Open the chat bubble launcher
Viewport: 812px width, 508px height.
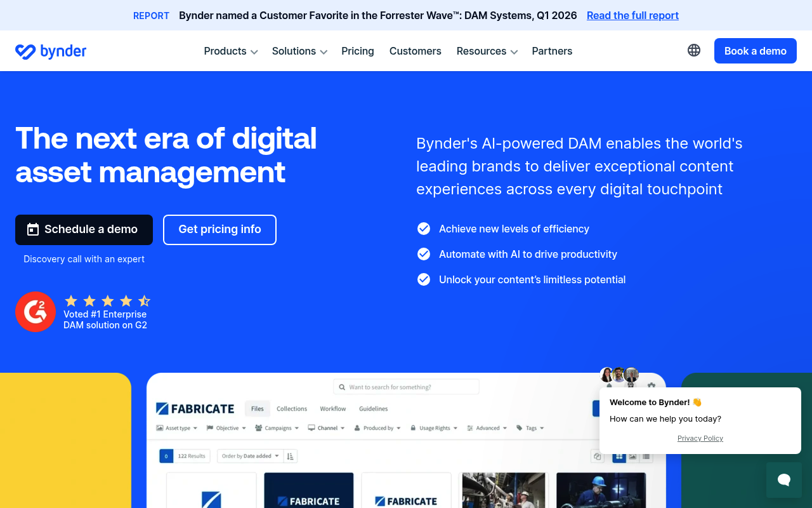pyautogui.click(x=784, y=479)
